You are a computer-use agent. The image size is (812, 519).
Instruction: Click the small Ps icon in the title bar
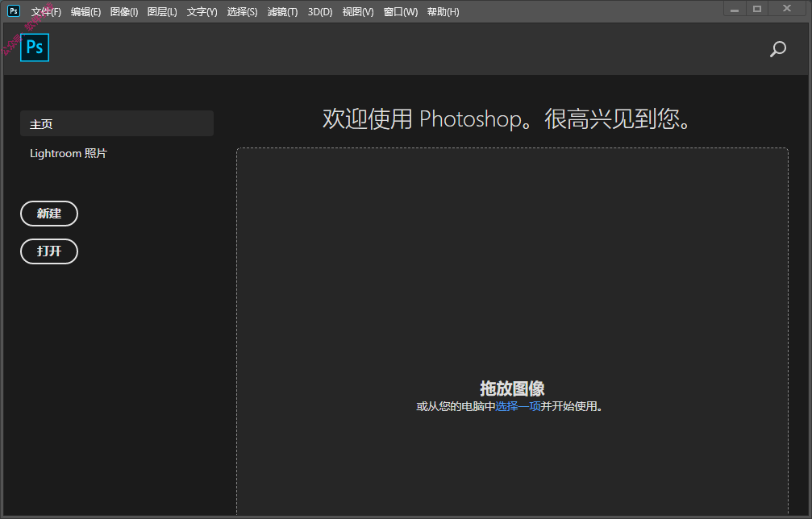pos(14,10)
